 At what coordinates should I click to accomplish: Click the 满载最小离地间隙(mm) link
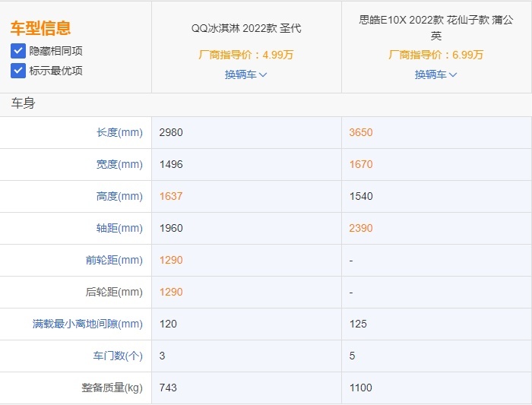click(x=87, y=324)
